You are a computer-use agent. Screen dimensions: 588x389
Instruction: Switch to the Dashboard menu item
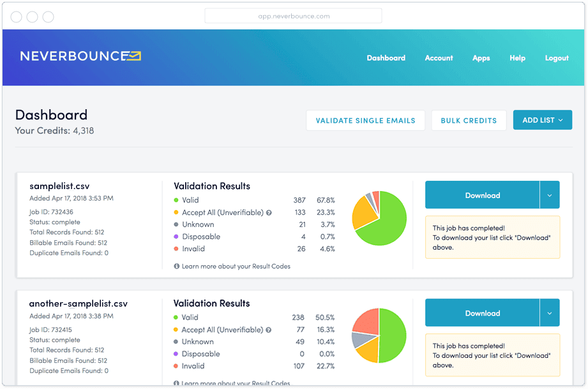tap(386, 57)
